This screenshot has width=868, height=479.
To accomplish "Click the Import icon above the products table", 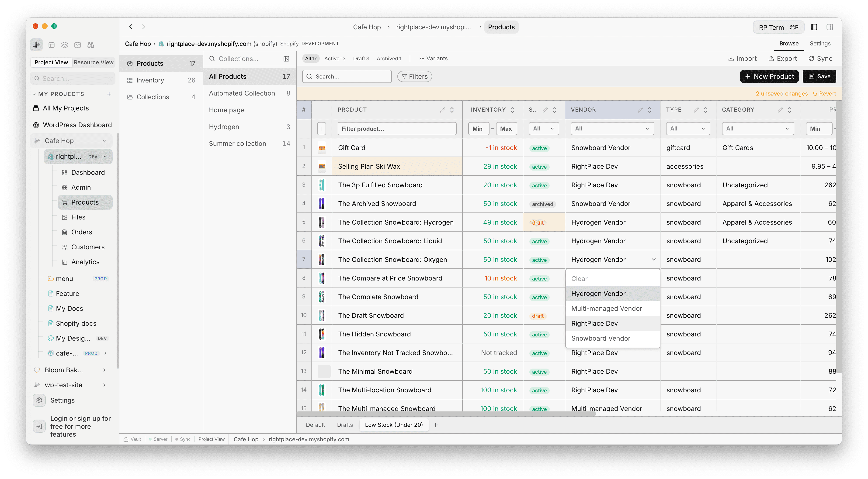I will click(731, 58).
